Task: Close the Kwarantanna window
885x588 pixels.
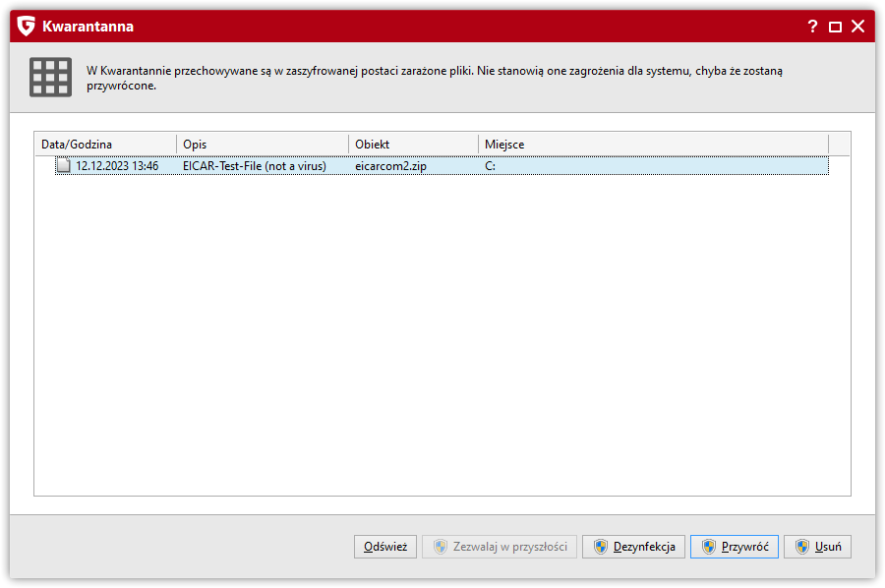Action: (857, 27)
